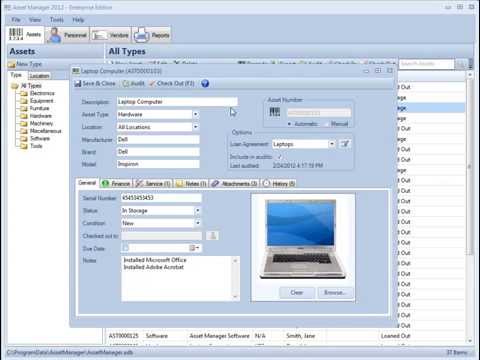Open the Status dropdown

(x=198, y=210)
